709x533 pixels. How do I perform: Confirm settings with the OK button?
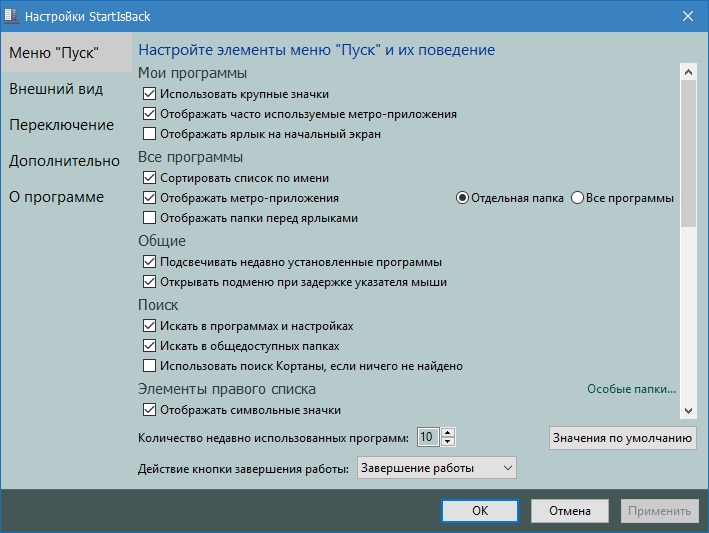(480, 511)
